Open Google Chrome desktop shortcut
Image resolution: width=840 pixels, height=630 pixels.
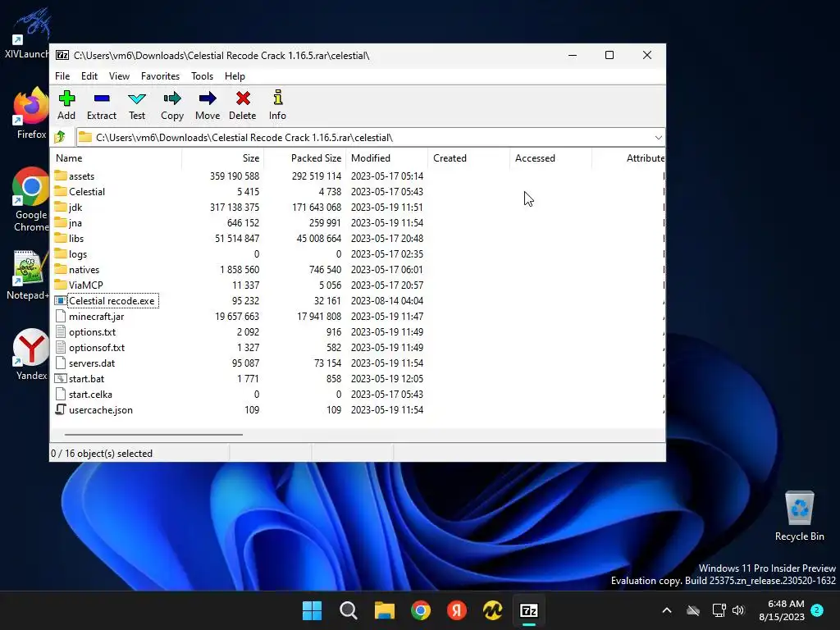click(30, 199)
